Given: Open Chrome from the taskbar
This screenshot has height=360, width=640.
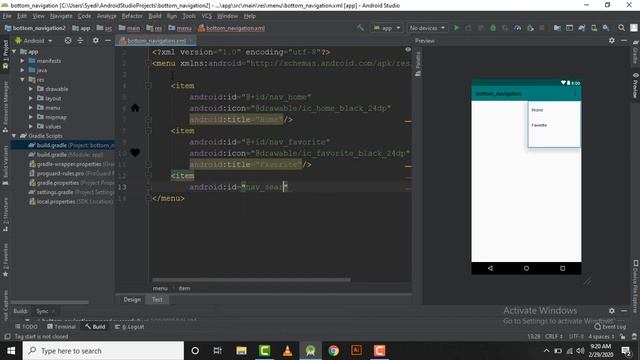Looking at the screenshot, I should tap(333, 351).
